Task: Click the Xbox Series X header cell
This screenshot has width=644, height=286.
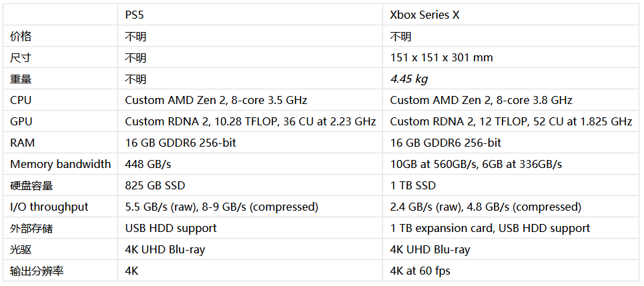Action: [x=424, y=15]
